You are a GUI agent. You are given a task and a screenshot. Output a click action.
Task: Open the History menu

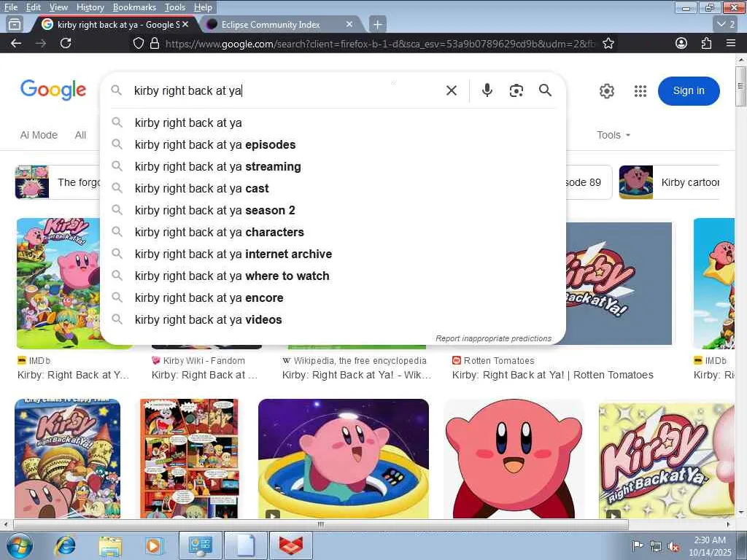click(90, 7)
